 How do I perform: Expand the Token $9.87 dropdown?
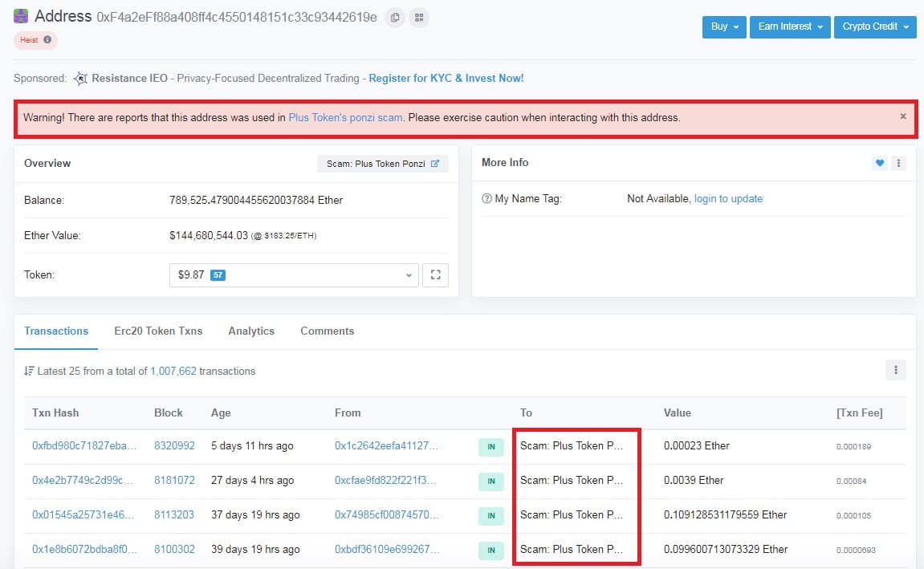click(294, 275)
